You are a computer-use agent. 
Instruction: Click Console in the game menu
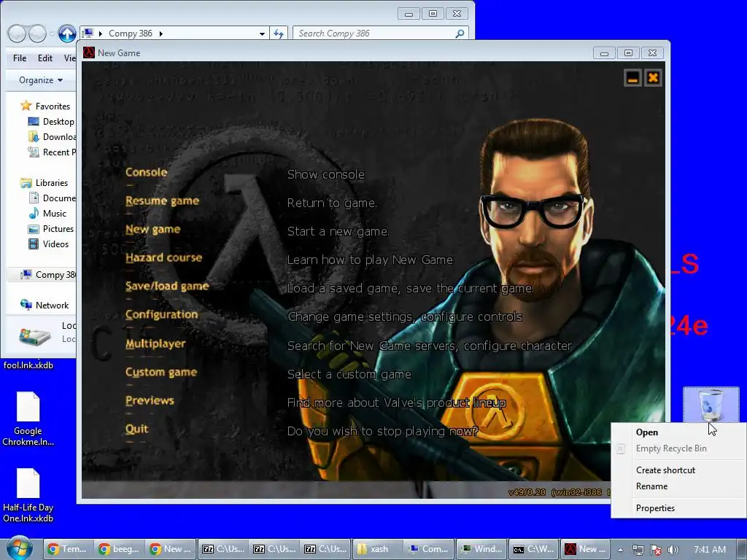click(146, 172)
